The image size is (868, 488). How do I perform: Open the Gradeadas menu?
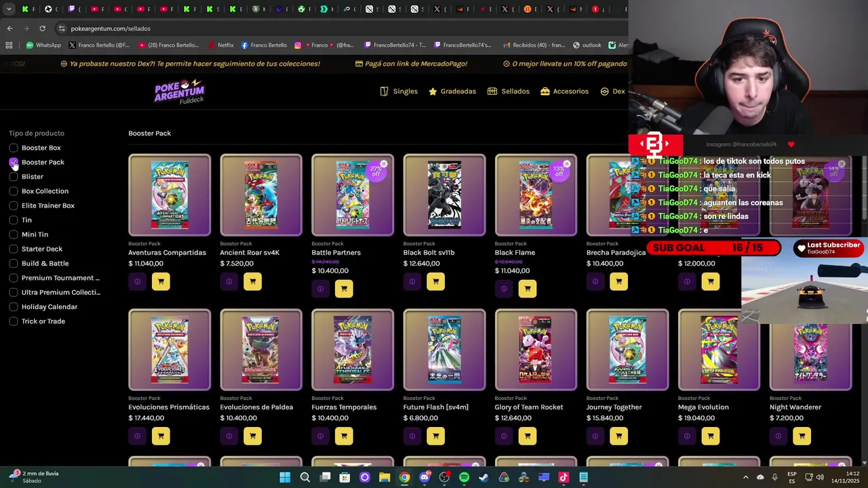[x=452, y=91]
